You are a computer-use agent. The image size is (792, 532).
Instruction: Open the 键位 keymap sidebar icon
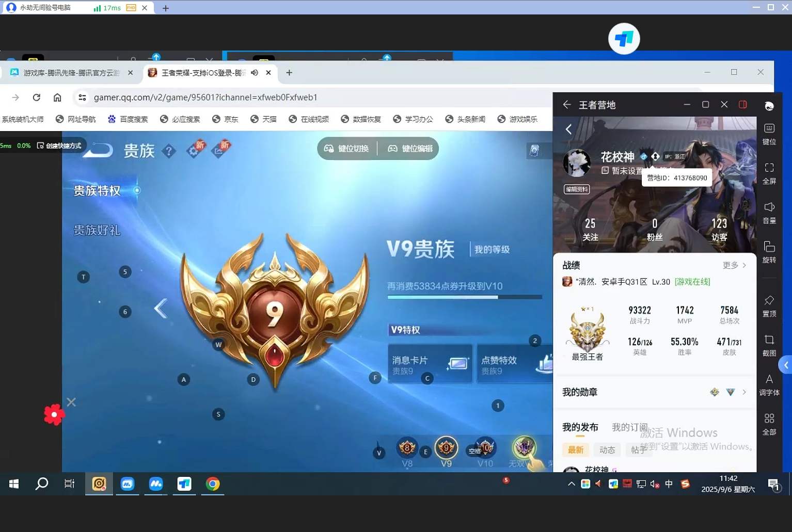pos(769,134)
